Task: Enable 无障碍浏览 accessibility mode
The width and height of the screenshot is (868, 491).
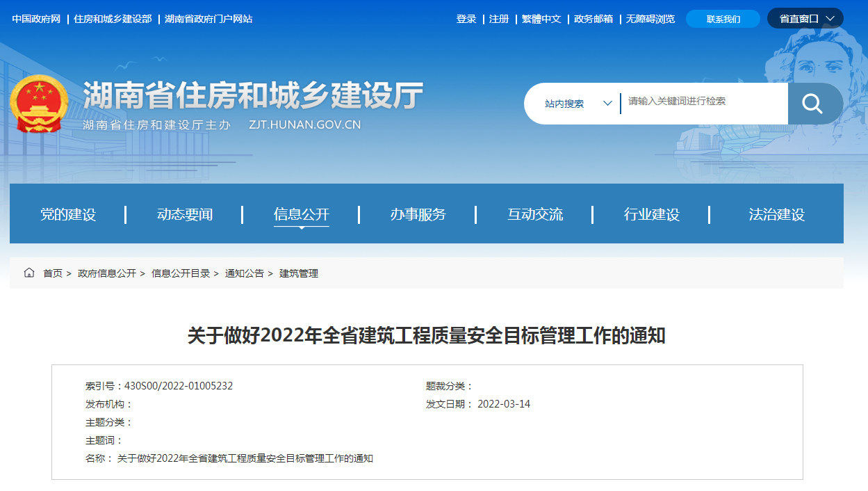Action: click(x=650, y=19)
